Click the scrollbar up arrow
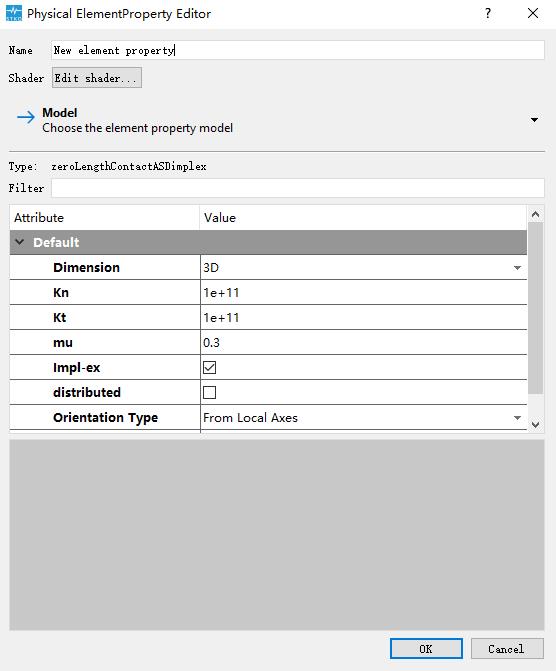 [x=535, y=214]
